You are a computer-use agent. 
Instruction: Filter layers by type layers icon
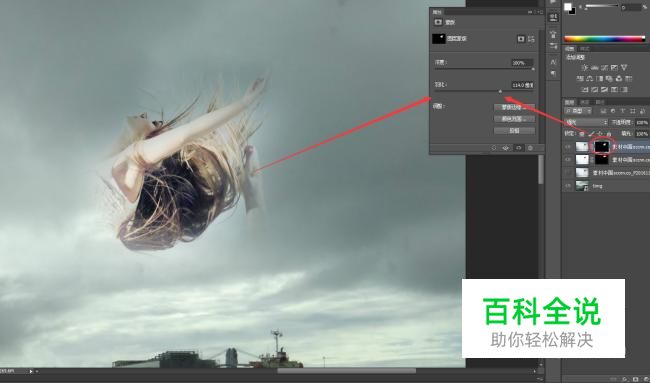[623, 111]
